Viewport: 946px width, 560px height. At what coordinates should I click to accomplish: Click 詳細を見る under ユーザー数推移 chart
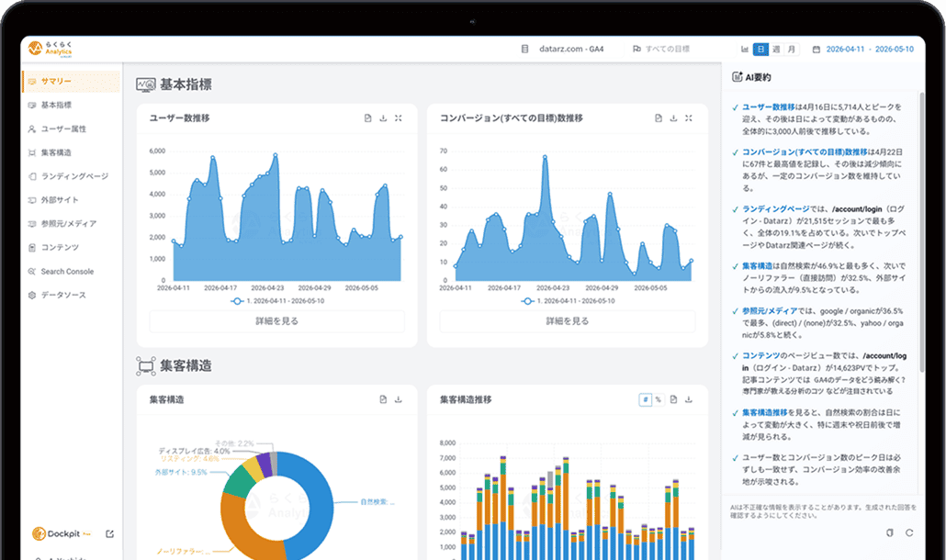(x=277, y=321)
